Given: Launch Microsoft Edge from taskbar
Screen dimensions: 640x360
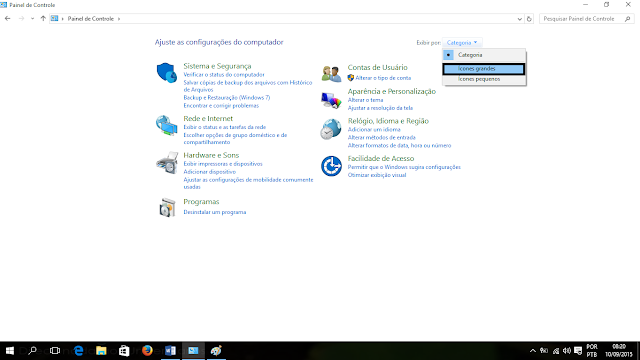Looking at the screenshot, I should [78, 351].
